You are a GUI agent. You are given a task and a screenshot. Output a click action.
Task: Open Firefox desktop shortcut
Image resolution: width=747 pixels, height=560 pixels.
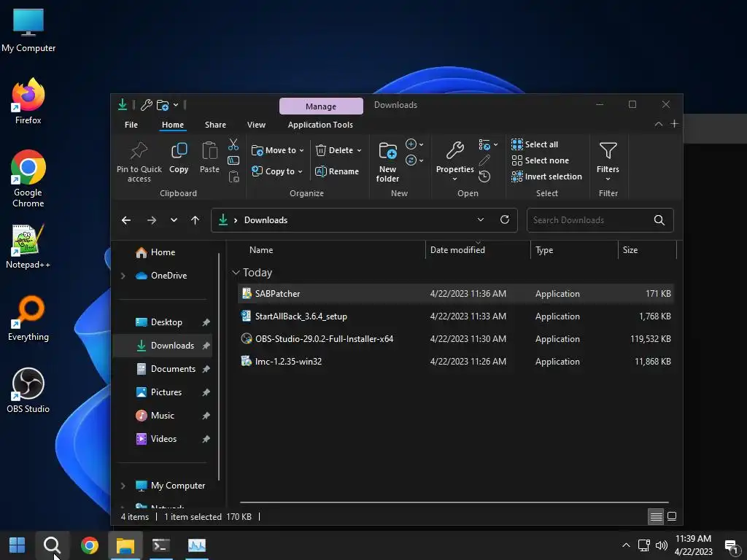(x=28, y=101)
